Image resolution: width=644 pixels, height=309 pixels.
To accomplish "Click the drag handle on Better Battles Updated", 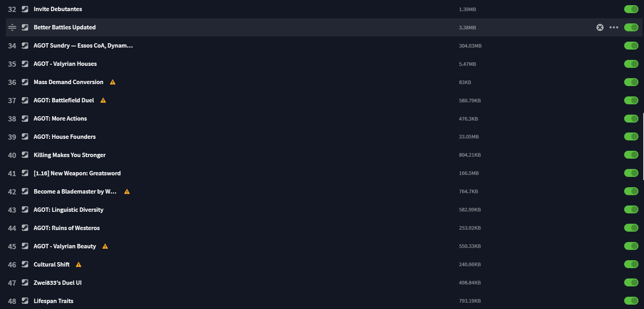I will [12, 27].
